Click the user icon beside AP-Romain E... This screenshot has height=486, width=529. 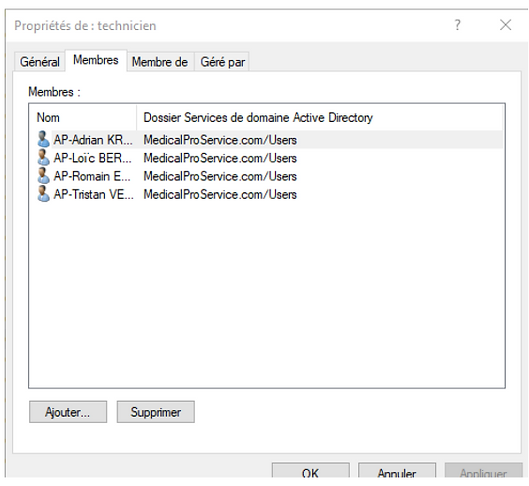click(x=43, y=176)
